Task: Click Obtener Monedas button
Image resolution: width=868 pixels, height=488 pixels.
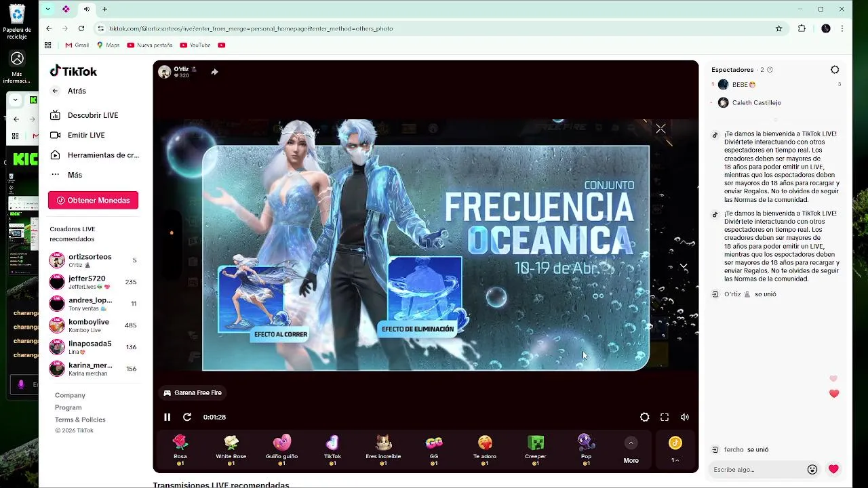Action: (x=93, y=200)
